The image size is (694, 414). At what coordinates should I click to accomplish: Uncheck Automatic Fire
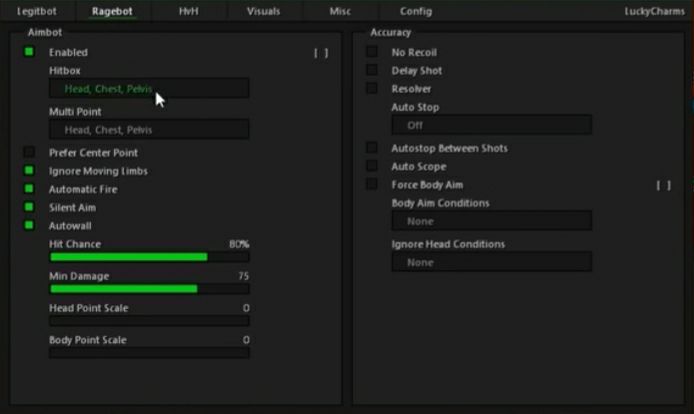click(29, 189)
